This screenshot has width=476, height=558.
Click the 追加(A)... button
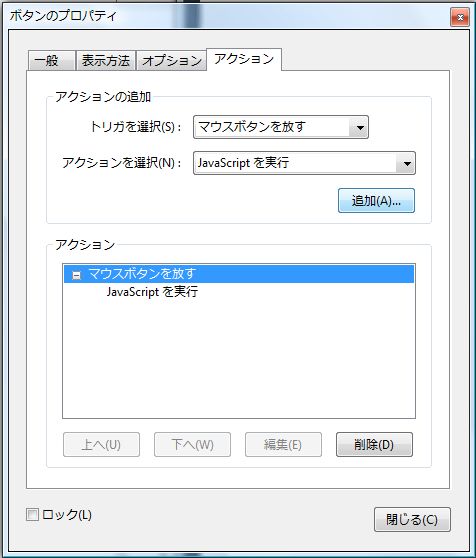[x=376, y=201]
